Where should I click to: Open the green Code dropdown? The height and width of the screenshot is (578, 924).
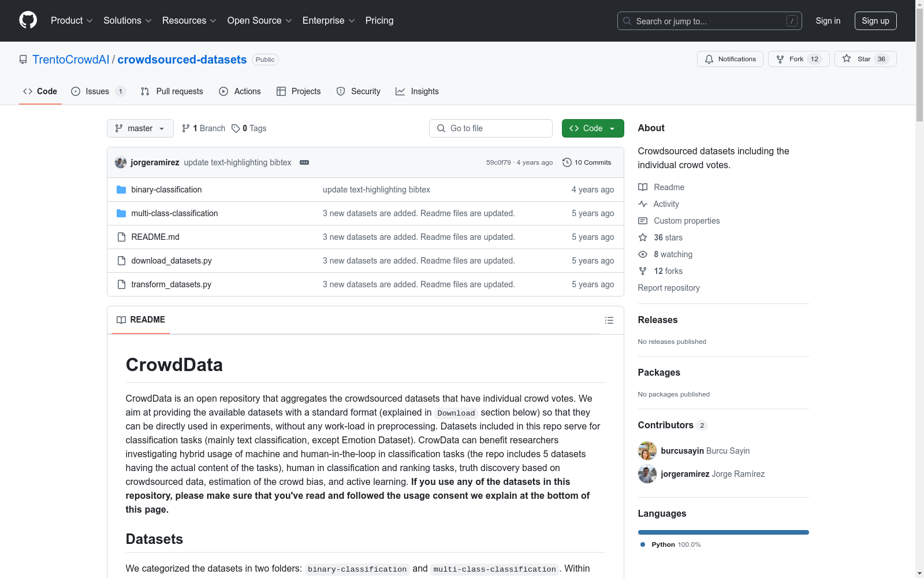[x=593, y=128]
